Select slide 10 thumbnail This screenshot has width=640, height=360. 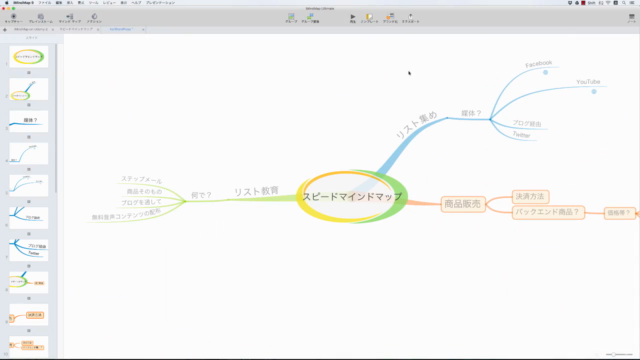click(29, 347)
